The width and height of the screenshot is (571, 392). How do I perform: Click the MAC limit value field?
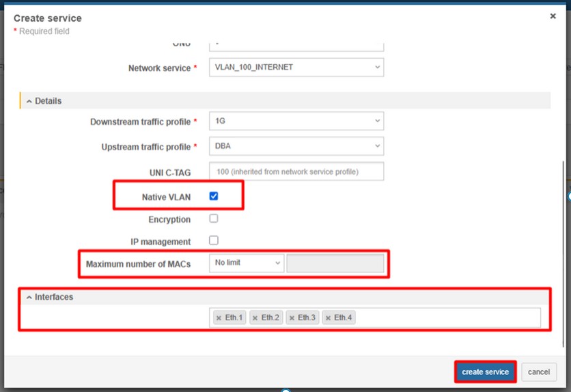[335, 264]
